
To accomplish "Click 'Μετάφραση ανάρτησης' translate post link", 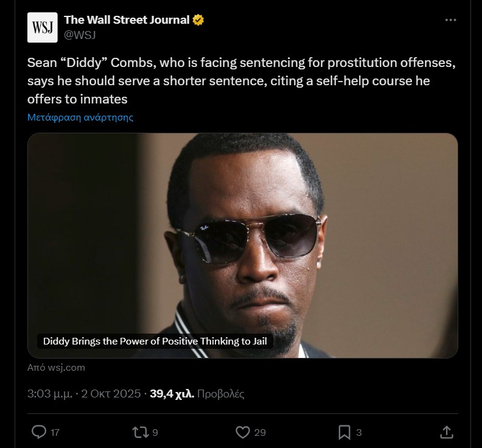I will (x=80, y=117).
